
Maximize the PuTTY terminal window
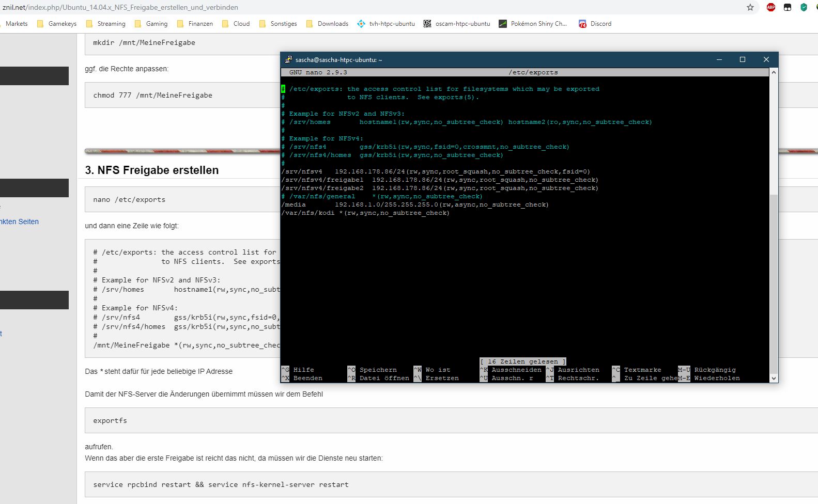click(743, 60)
